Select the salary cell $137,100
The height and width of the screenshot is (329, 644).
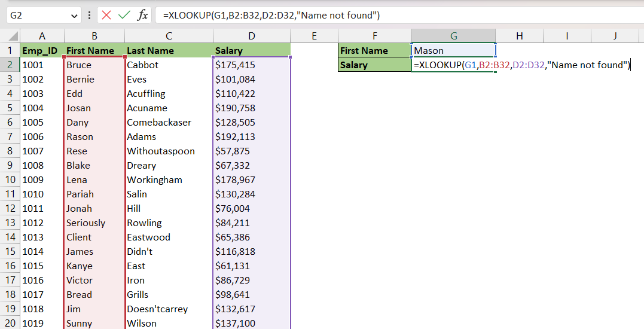click(252, 323)
